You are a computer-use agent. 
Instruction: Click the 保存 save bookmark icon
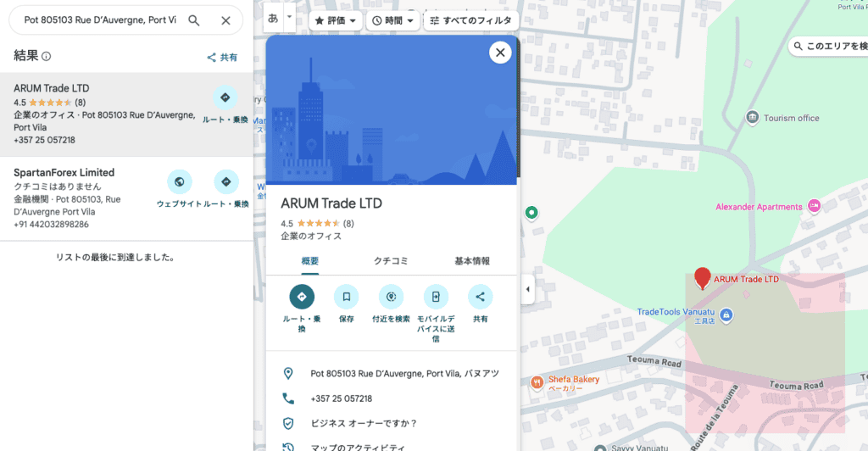[x=347, y=297]
